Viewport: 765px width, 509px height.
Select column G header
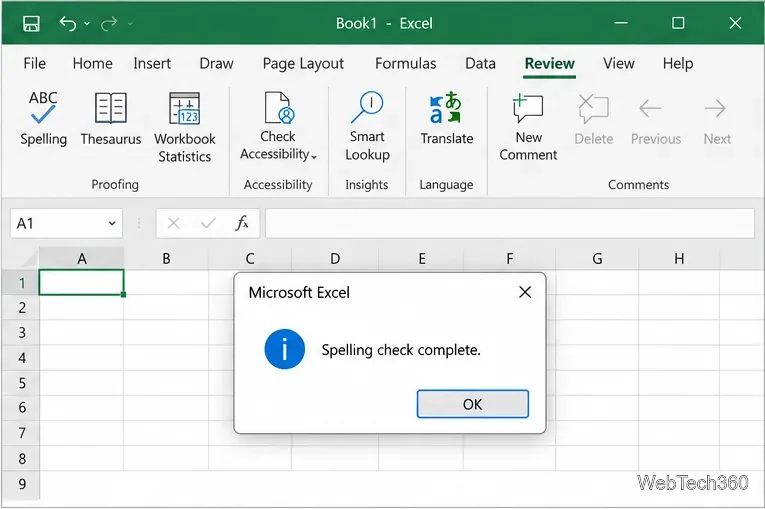click(x=597, y=258)
